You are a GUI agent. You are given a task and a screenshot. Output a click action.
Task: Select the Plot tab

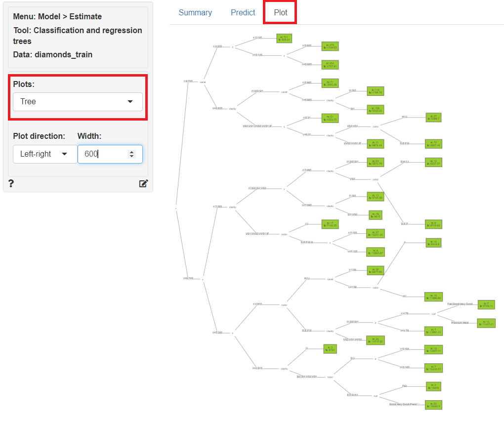click(x=281, y=12)
